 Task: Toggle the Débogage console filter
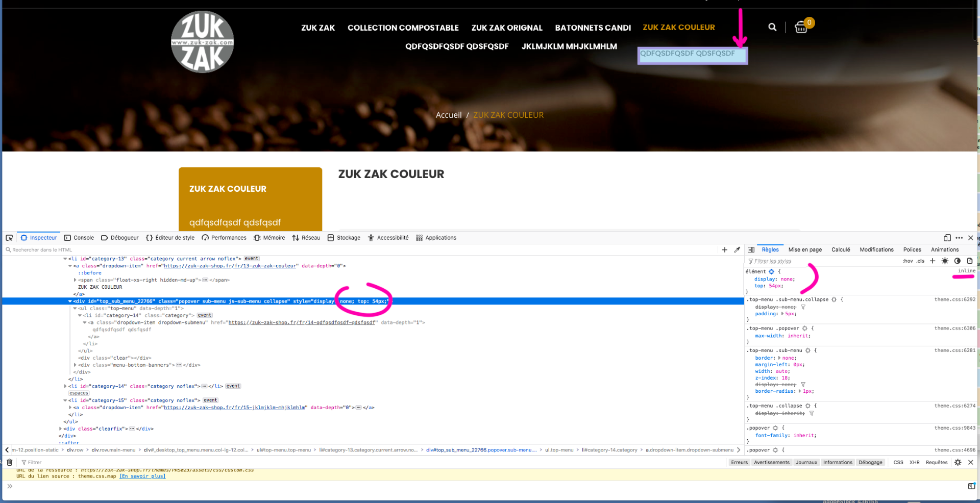(870, 462)
